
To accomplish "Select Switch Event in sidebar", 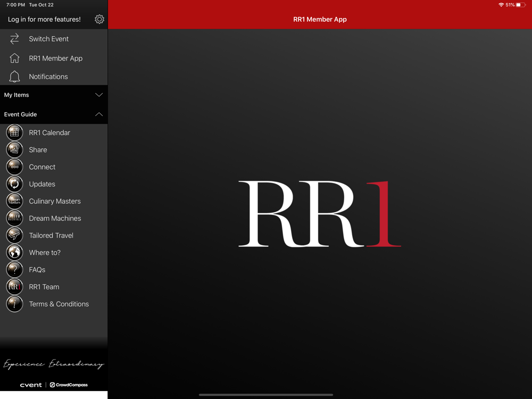I will [54, 39].
